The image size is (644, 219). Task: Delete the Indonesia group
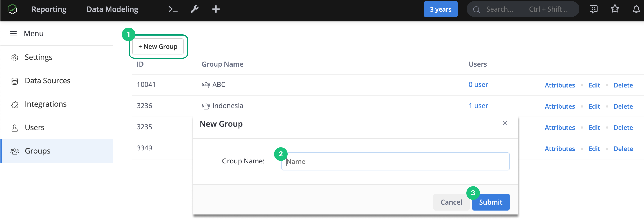coord(623,106)
